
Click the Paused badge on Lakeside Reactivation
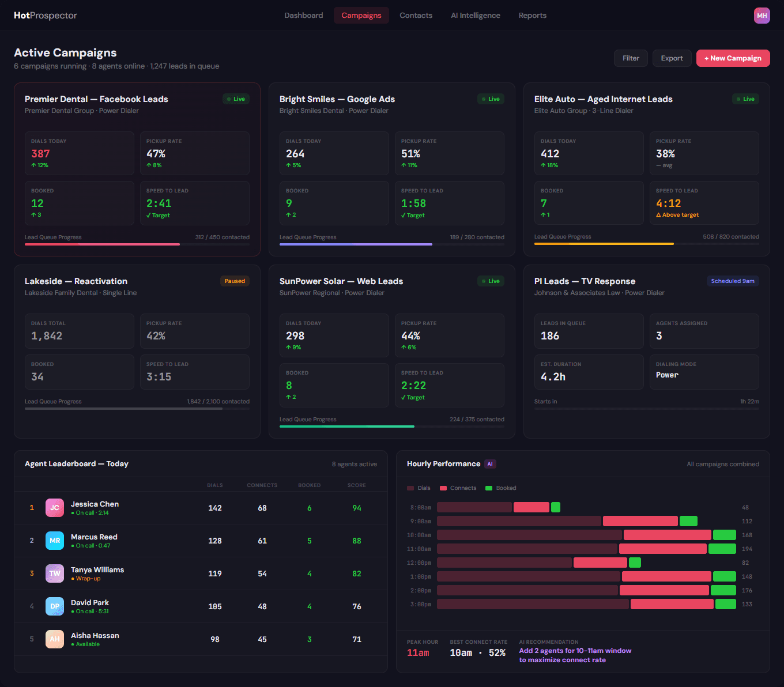pyautogui.click(x=235, y=281)
